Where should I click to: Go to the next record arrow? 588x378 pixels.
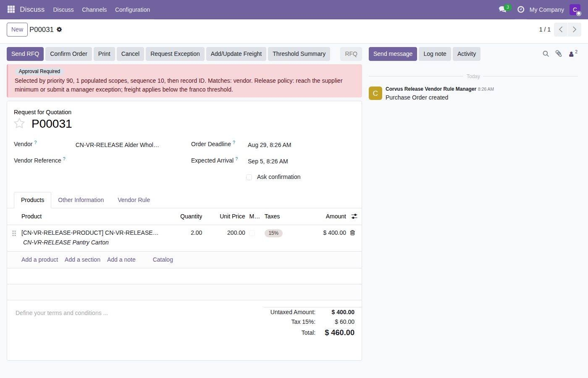coord(575,29)
